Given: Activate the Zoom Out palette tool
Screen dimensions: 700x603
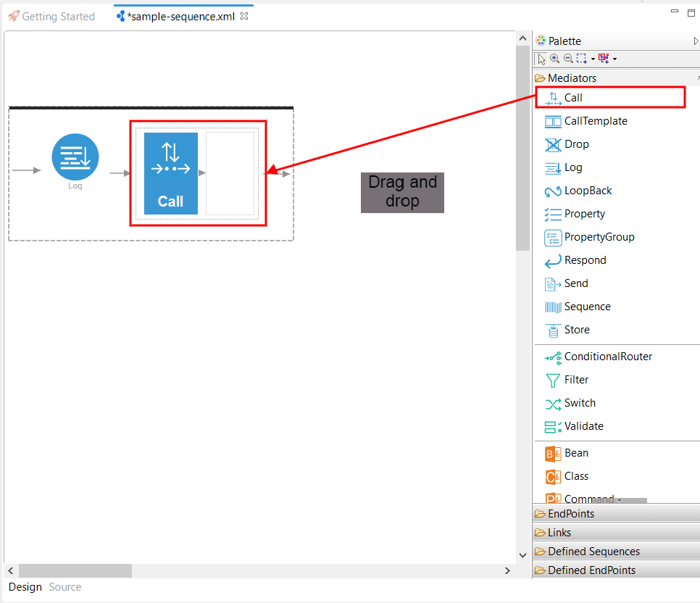Looking at the screenshot, I should [x=567, y=59].
